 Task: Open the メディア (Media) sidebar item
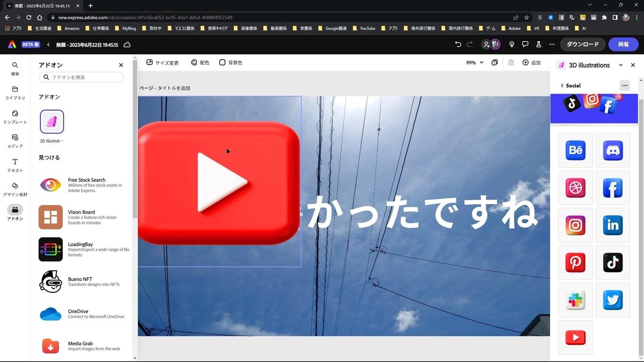[x=15, y=141]
